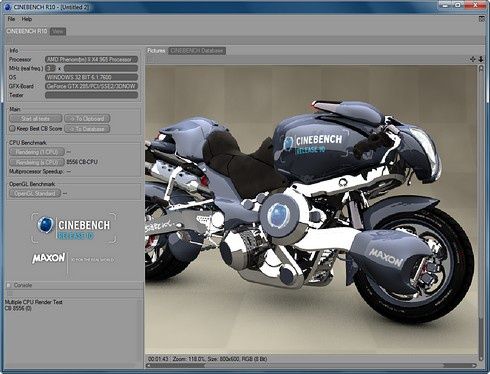Screen dimensions: 490x374
Task: Click the vertical scrollbar of picture view
Action: tap(481, 212)
